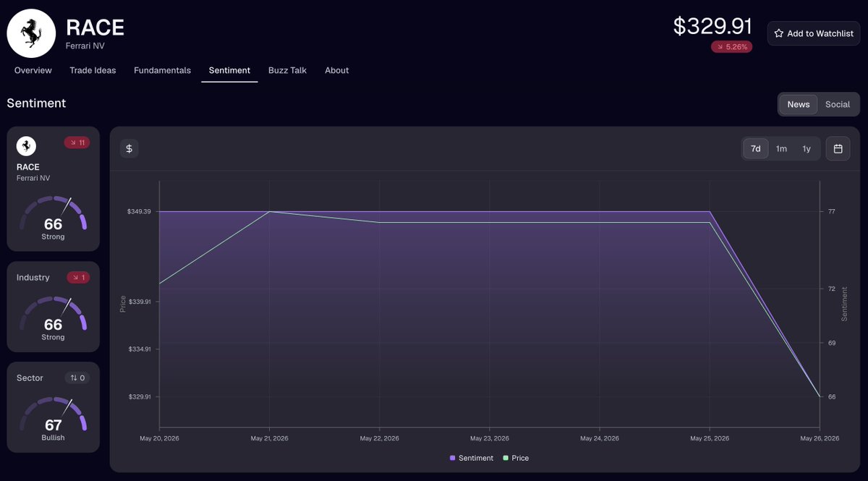Click the 69 sentiment axis value

(832, 343)
